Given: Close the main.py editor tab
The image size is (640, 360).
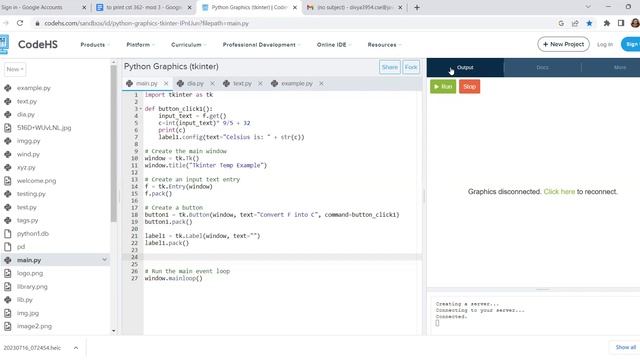Looking at the screenshot, I should coord(166,83).
